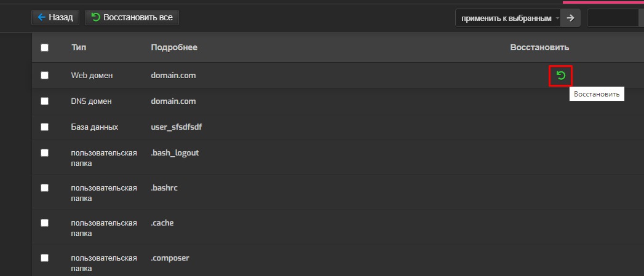
Task: Click the arrow button next to применить к выбранным
Action: 570,18
